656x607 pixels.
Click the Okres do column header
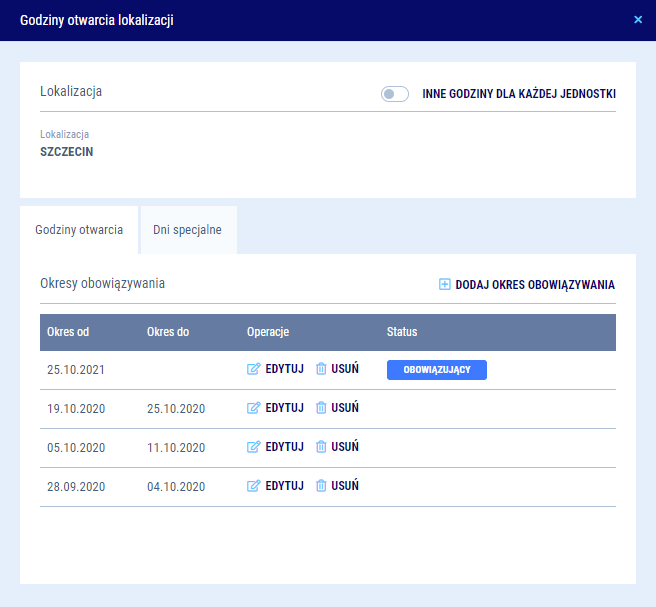[x=167, y=332]
